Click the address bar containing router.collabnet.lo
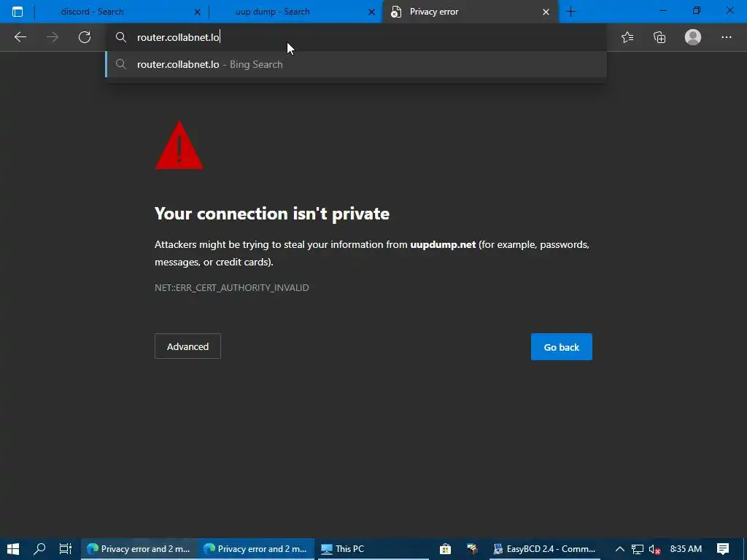 (357, 37)
